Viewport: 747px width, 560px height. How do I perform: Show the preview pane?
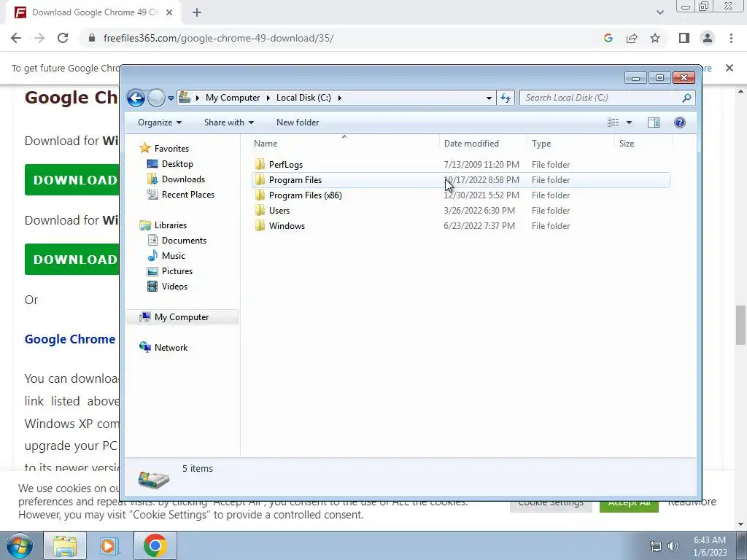tap(654, 122)
